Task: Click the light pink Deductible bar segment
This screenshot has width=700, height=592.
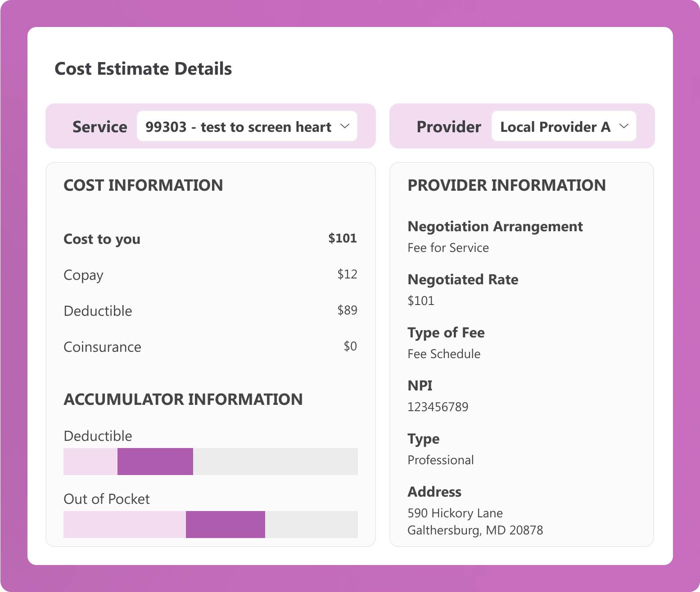Action: pyautogui.click(x=90, y=462)
